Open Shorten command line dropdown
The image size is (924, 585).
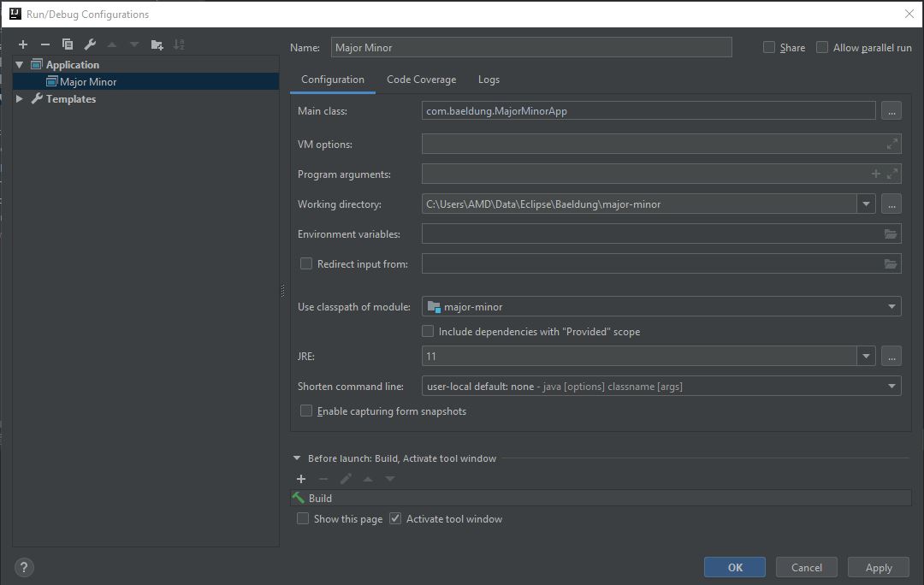tap(891, 387)
